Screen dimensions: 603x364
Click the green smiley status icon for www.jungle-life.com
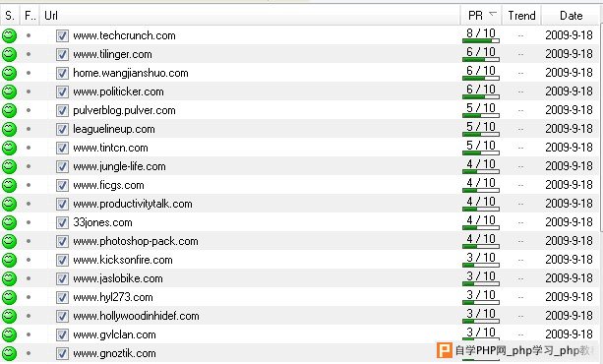[9, 166]
